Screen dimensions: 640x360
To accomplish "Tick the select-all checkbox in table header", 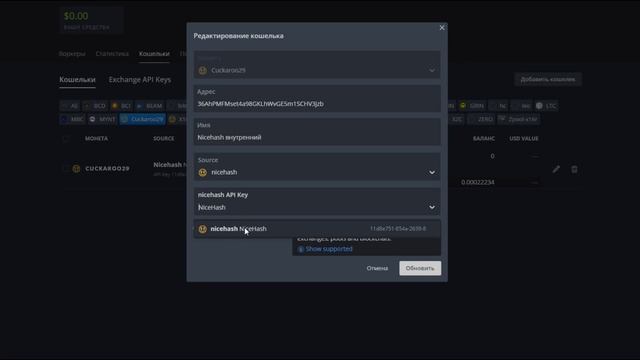I will tap(66, 139).
